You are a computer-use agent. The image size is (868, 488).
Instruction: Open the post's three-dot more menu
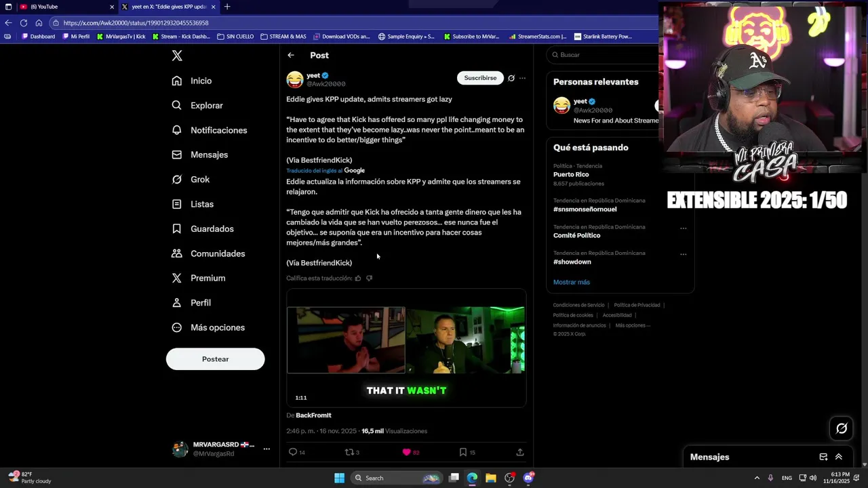pyautogui.click(x=522, y=78)
